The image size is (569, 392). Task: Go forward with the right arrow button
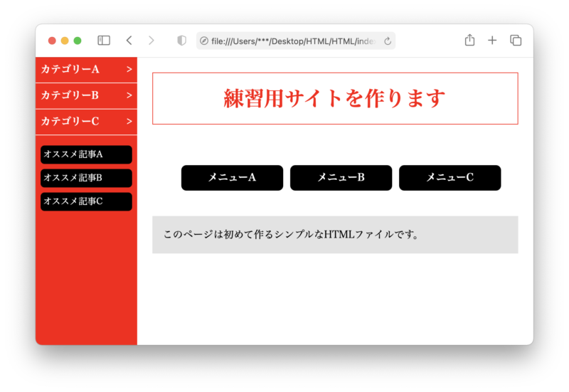[151, 41]
